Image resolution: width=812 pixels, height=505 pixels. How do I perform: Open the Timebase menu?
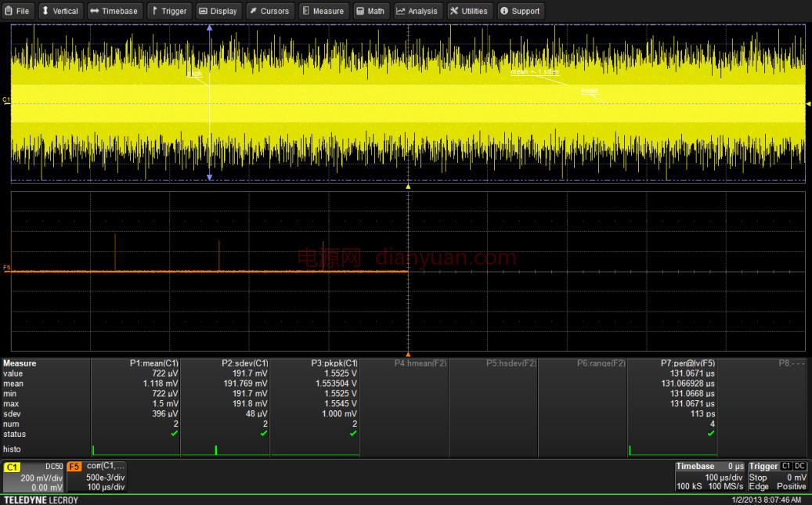click(114, 11)
